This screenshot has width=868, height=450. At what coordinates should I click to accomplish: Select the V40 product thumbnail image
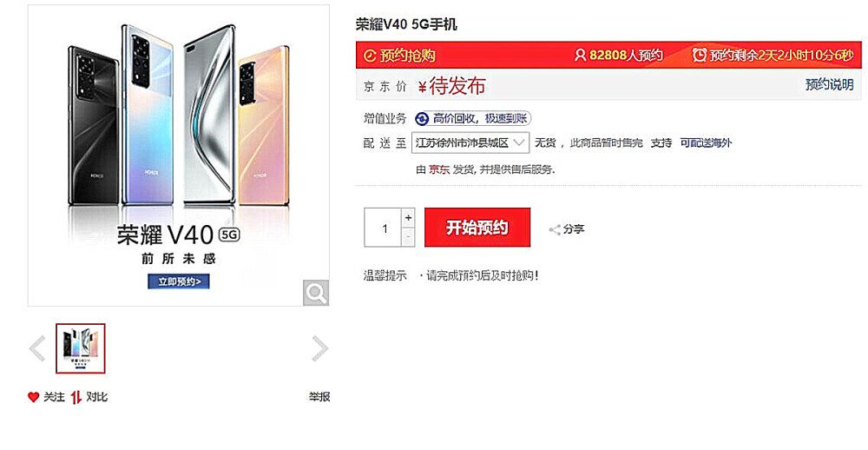tap(80, 348)
